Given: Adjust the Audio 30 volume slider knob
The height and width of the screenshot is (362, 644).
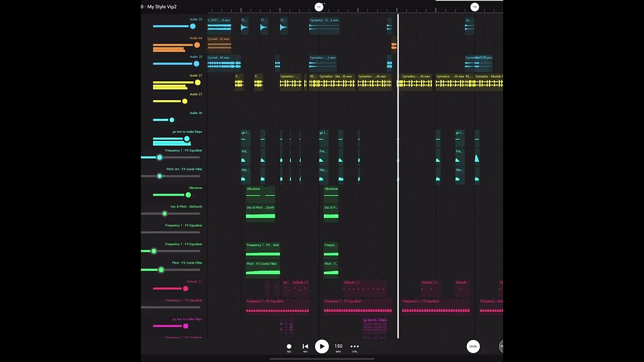Looking at the screenshot, I should [x=172, y=120].
